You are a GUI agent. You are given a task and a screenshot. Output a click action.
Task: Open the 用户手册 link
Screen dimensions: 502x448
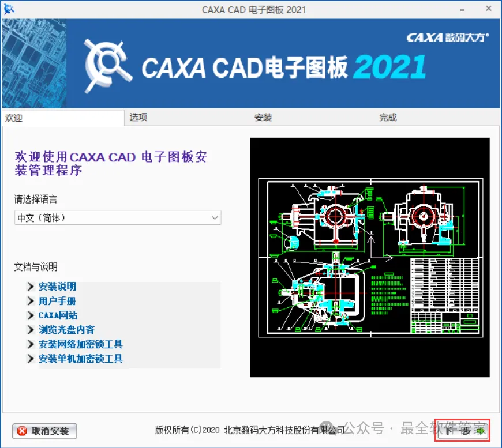point(57,301)
